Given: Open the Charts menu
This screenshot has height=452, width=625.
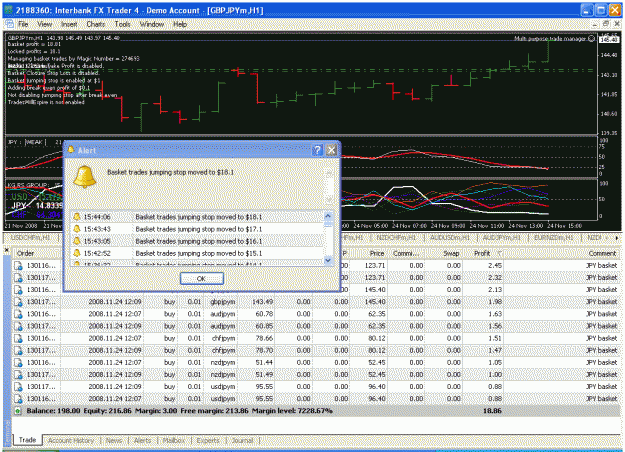Looking at the screenshot, I should [x=96, y=24].
